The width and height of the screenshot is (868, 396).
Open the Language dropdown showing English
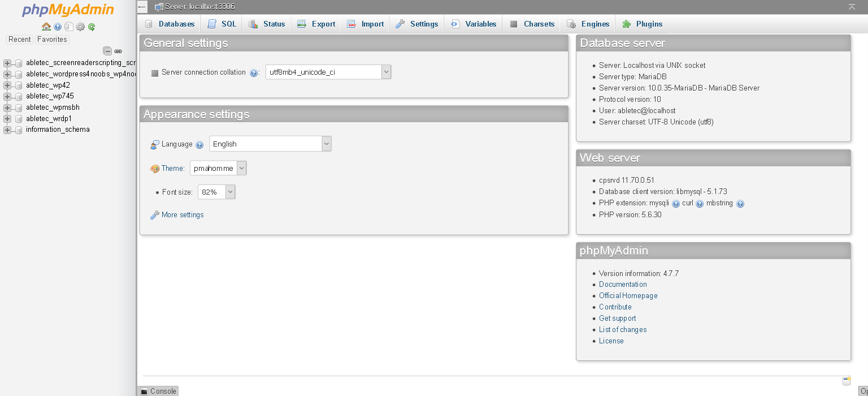coord(270,144)
